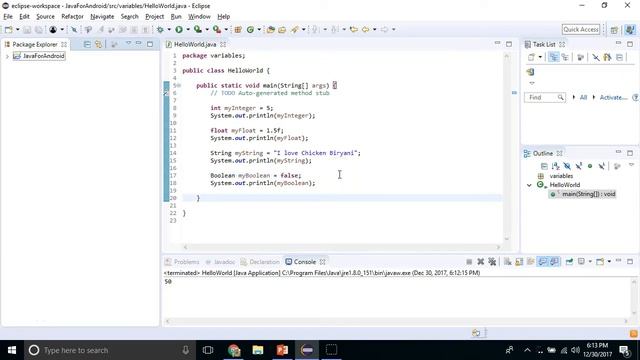Click the Find field in Task List
640x360 pixels.
[x=545, y=98]
